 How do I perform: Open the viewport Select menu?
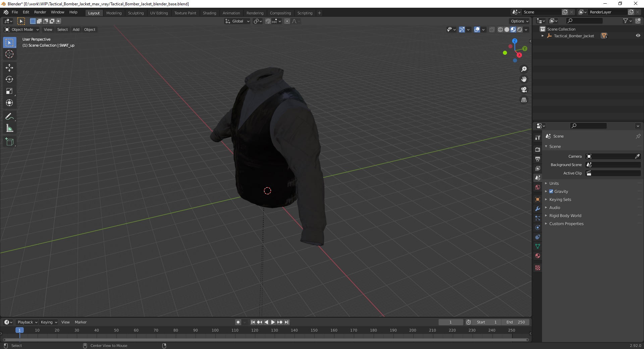(62, 30)
